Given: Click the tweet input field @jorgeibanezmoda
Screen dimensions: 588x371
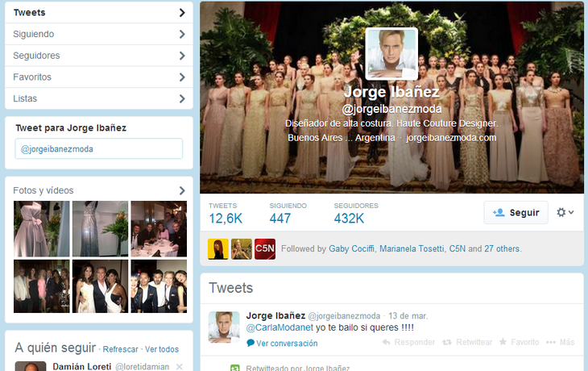Looking at the screenshot, I should (99, 148).
